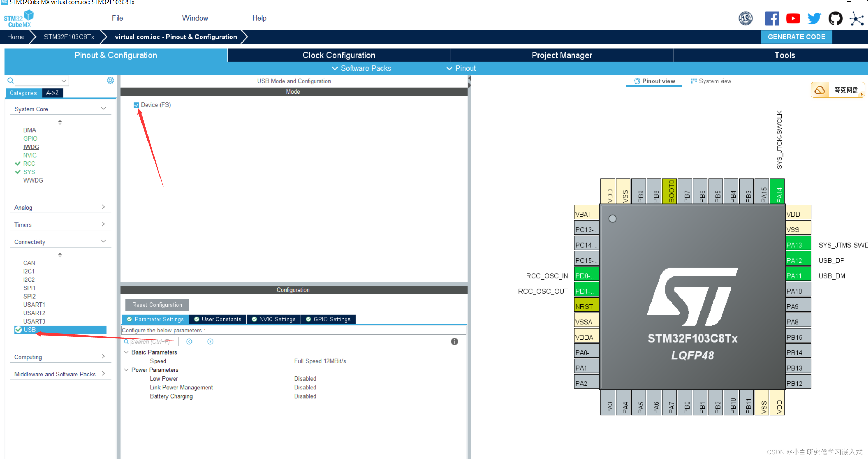Open the NVIC Settings tab

pyautogui.click(x=273, y=319)
